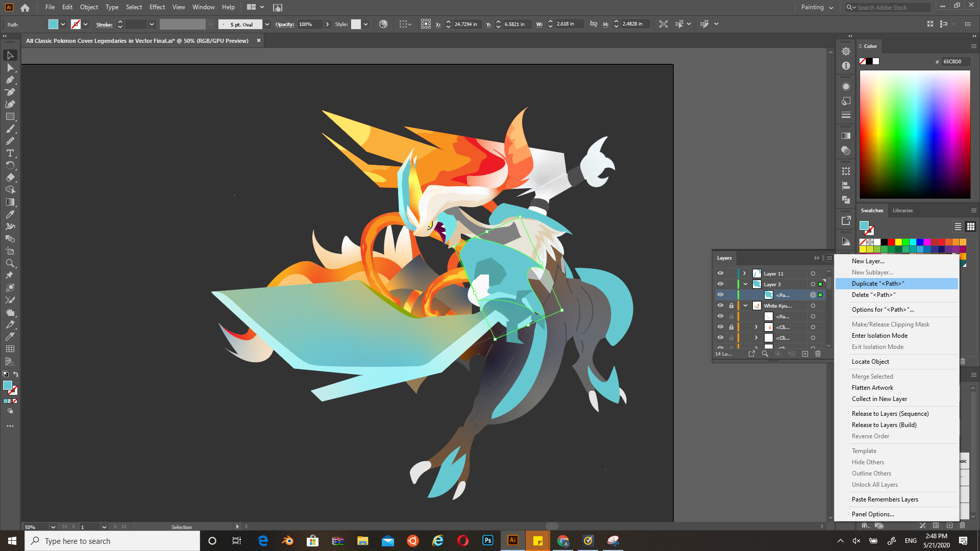Viewport: 980px width, 551px height.
Task: Open Layers panel hamburger menu
Action: coord(829,258)
